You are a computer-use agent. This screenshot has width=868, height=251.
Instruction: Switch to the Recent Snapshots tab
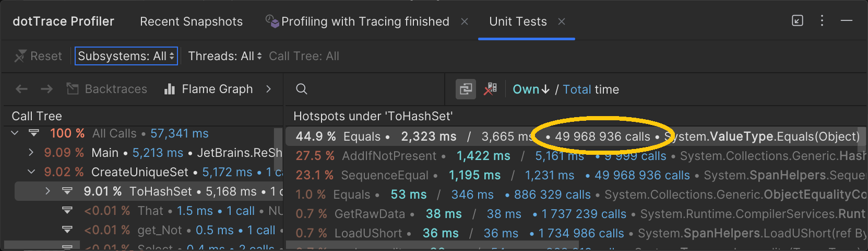[191, 21]
